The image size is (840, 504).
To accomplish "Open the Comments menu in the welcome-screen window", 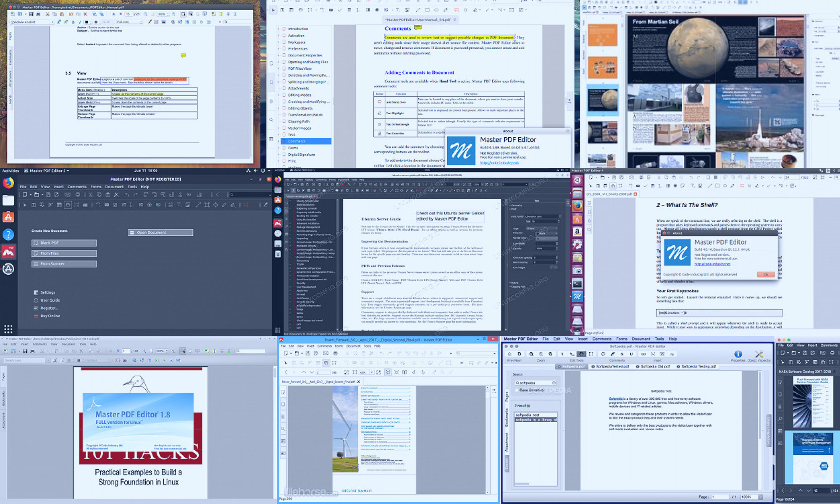I will coord(77,187).
